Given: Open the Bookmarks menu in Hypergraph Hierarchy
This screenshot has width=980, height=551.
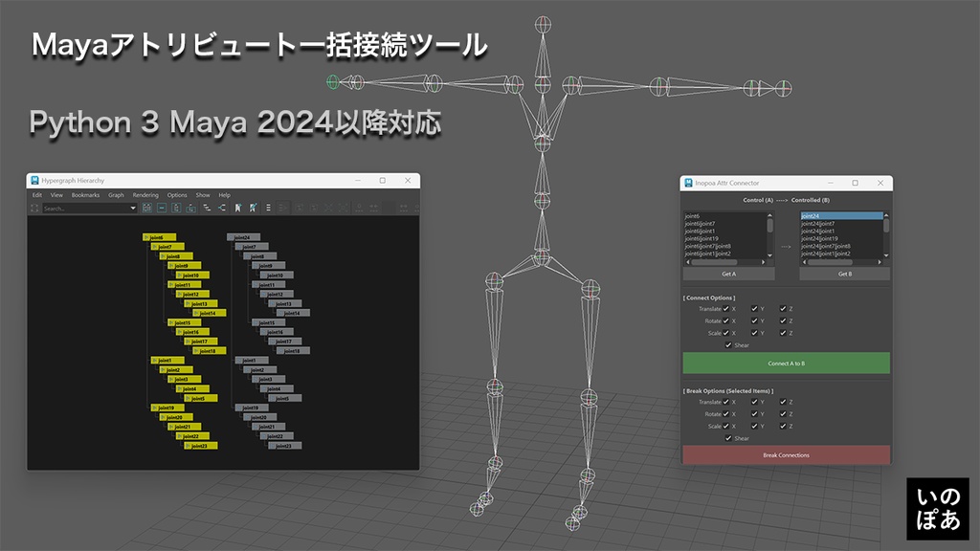Looking at the screenshot, I should (85, 195).
